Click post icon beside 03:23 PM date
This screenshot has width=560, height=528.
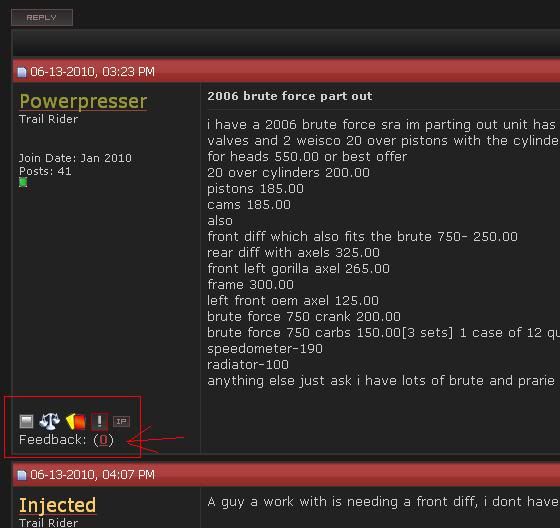pos(22,72)
